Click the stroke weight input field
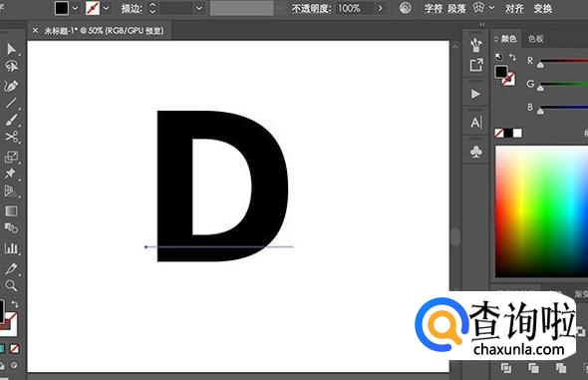The width and height of the screenshot is (588, 380). coord(176,8)
